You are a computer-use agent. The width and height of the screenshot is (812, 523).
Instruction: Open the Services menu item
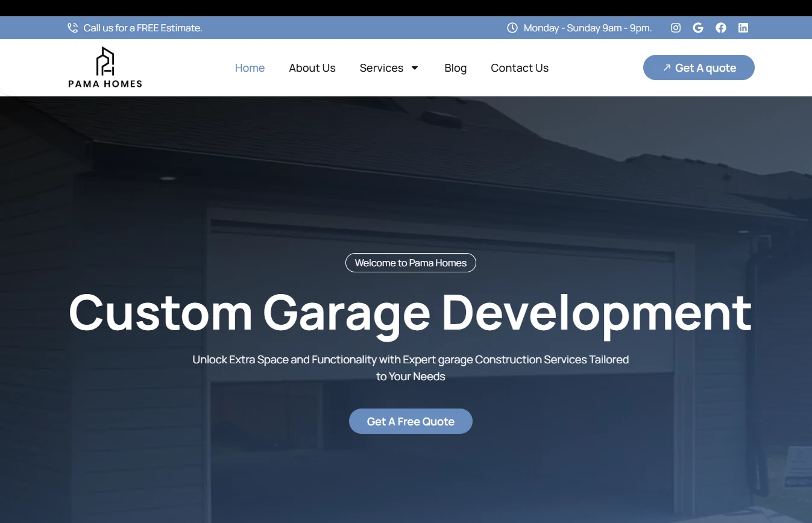coord(382,68)
